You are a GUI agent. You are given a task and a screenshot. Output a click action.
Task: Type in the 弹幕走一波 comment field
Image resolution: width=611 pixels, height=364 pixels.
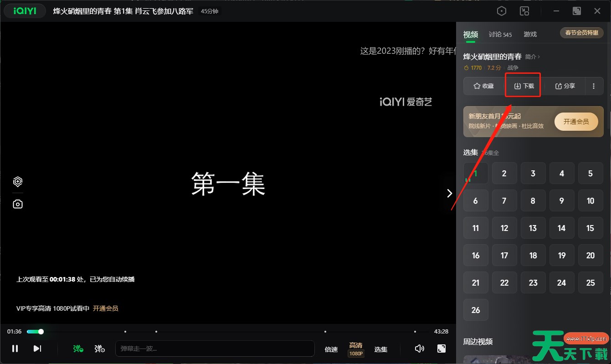pos(215,349)
